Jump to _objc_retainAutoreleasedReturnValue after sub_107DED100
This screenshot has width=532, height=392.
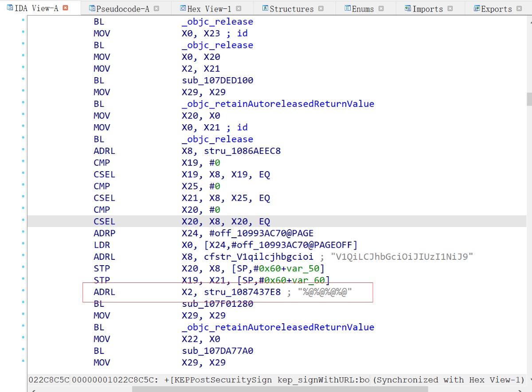tap(278, 104)
